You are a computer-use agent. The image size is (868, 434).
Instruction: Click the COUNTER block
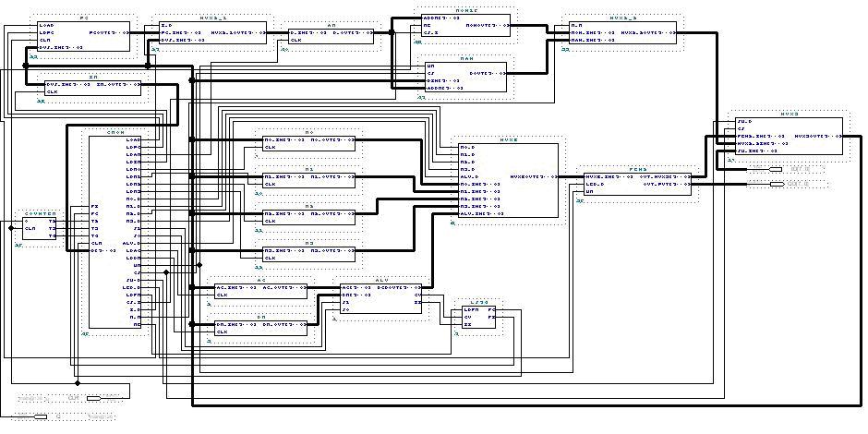tap(40, 228)
